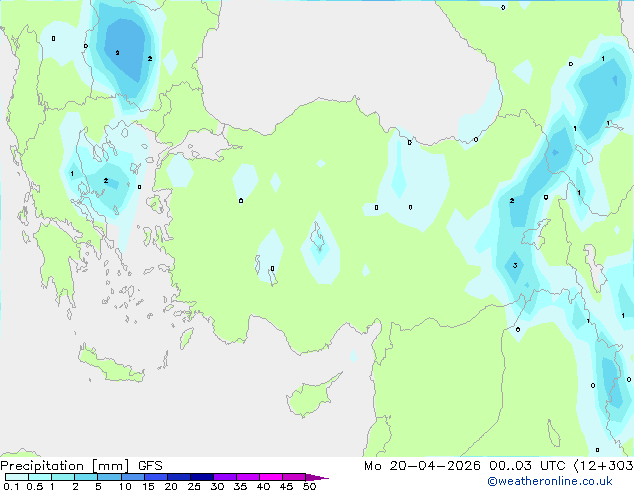The width and height of the screenshot is (634, 490).
Task: Click the 1–2 mm legend color swatch
Action: tap(63, 477)
